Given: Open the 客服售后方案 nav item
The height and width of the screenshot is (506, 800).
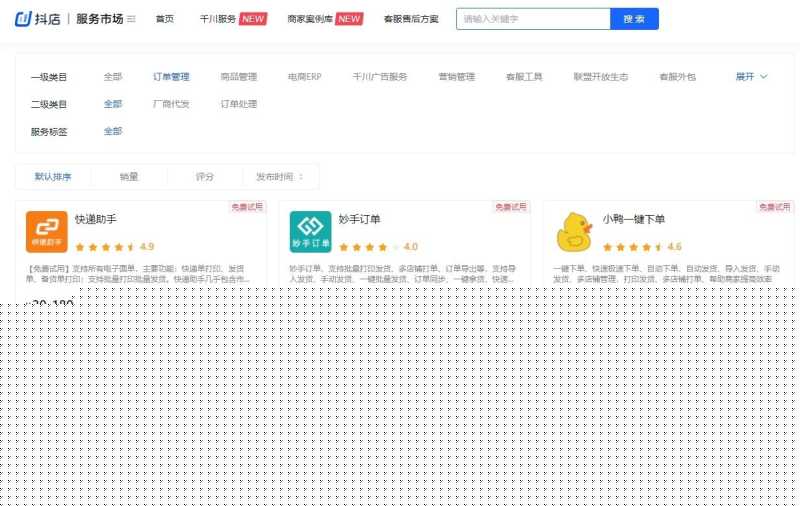Looking at the screenshot, I should click(x=411, y=19).
